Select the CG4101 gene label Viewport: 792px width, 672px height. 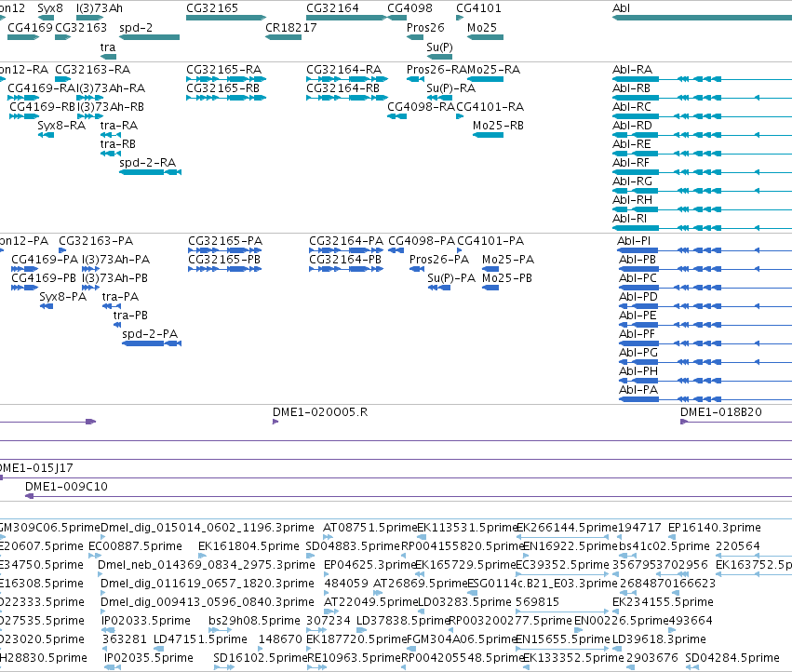[478, 8]
